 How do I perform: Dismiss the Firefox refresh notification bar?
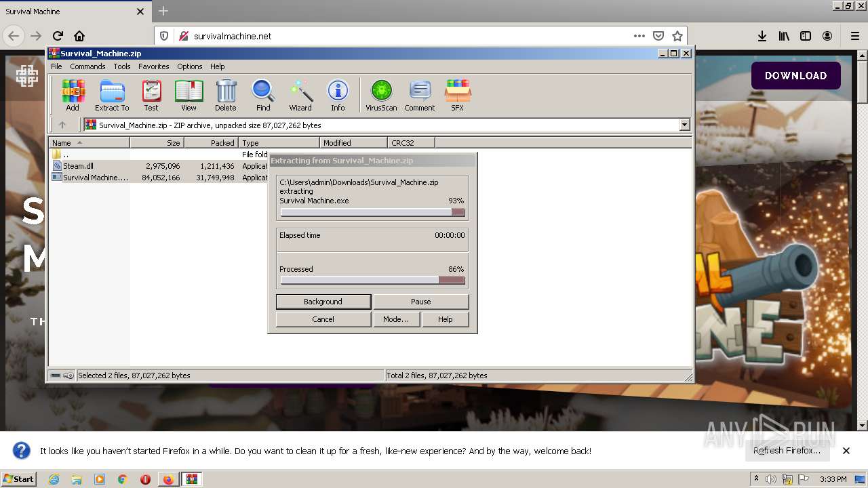point(846,451)
